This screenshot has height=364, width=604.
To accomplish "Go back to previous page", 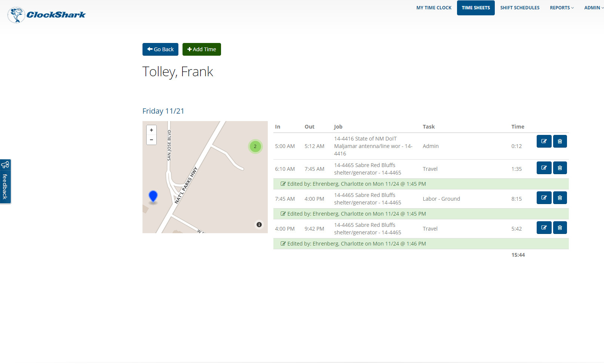I will (160, 49).
